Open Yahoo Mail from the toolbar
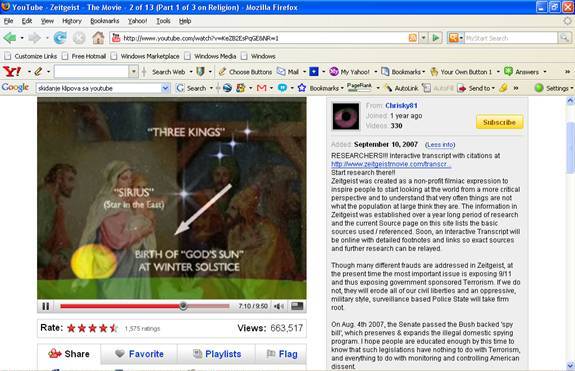Image resolution: width=575 pixels, height=371 pixels. click(288, 72)
